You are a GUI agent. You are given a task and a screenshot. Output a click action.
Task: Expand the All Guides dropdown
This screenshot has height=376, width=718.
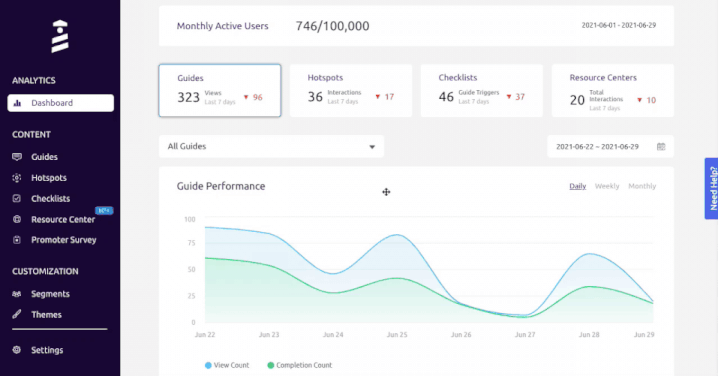click(x=272, y=147)
